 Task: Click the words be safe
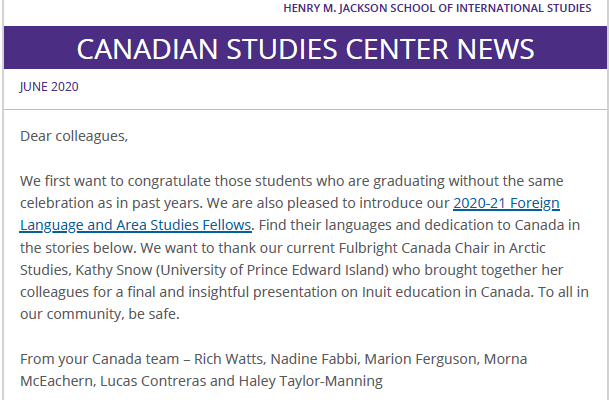(x=153, y=314)
